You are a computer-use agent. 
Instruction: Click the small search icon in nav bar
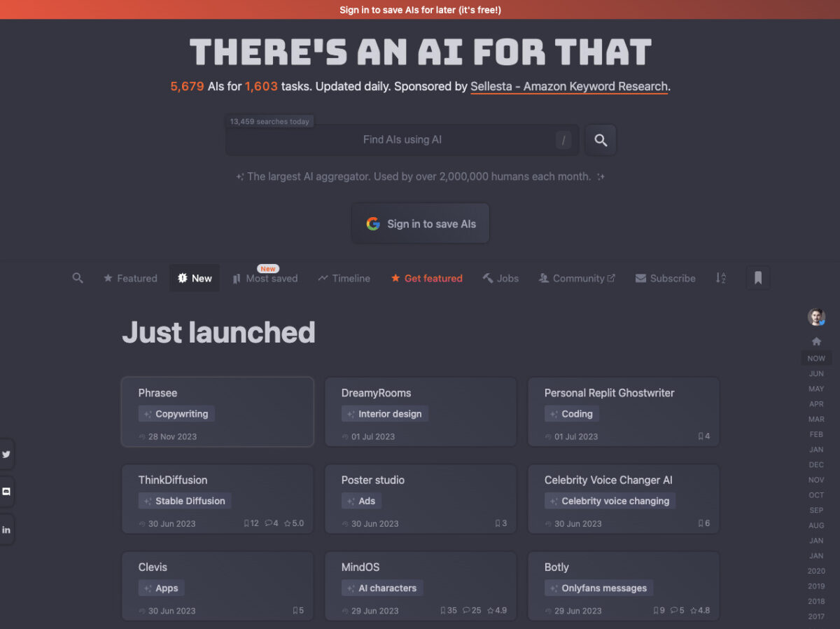coord(78,278)
